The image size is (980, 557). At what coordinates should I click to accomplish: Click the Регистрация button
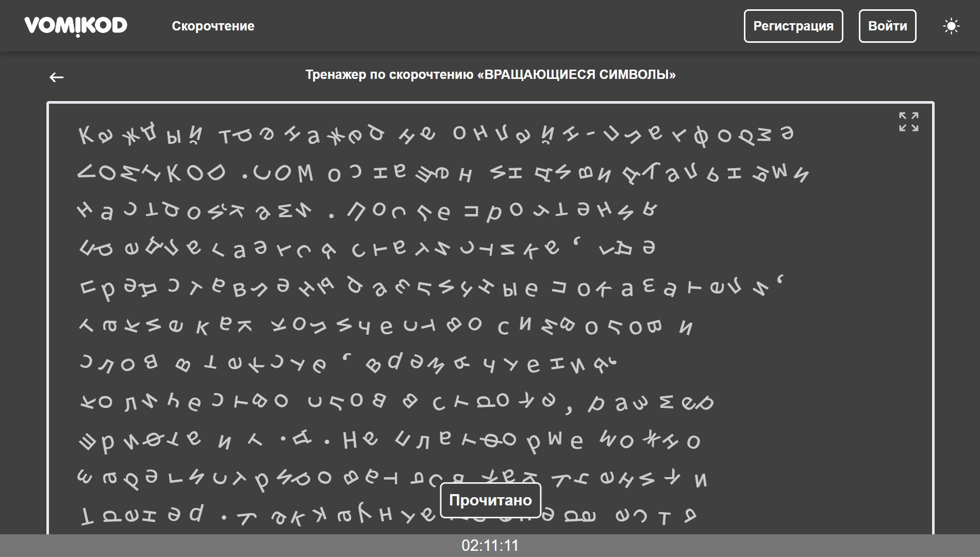[793, 26]
